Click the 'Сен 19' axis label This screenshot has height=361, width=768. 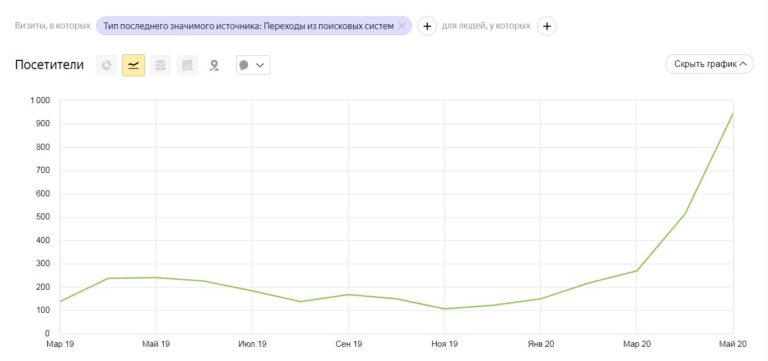[x=348, y=344]
